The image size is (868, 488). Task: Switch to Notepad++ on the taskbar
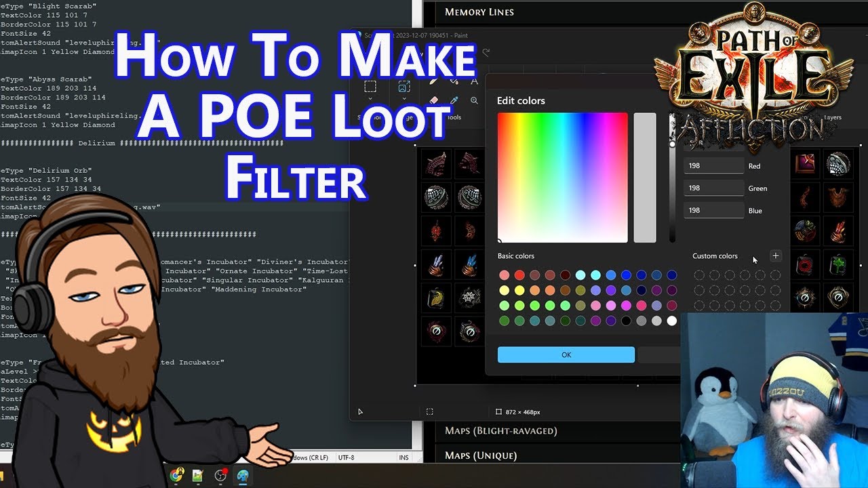tap(198, 476)
